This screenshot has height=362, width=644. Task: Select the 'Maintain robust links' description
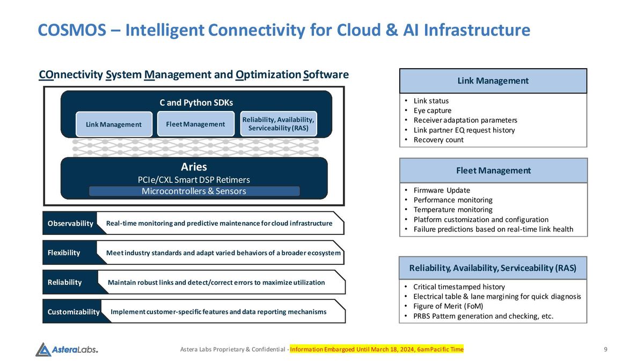(x=216, y=282)
